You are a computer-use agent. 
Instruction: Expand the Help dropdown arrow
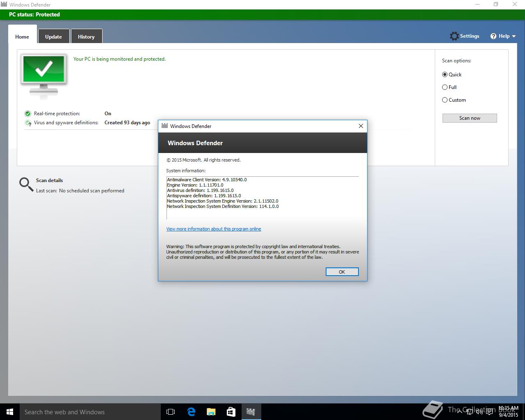click(514, 37)
